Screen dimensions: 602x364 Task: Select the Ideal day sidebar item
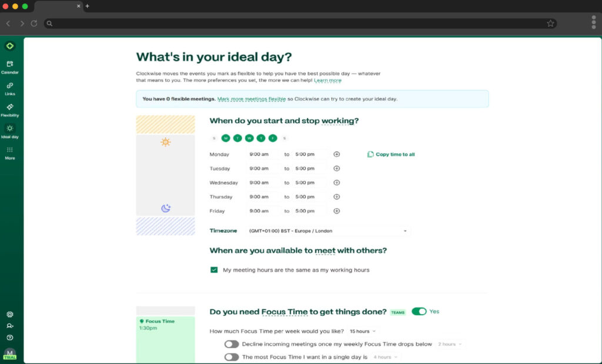pyautogui.click(x=10, y=132)
